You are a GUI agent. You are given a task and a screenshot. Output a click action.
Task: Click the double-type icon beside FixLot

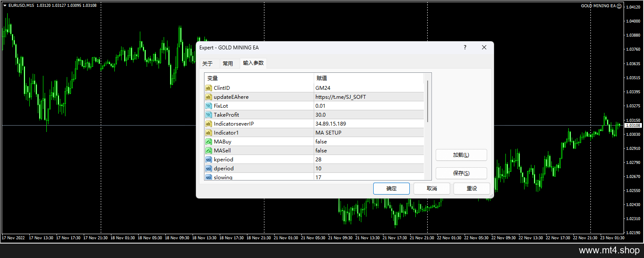209,106
